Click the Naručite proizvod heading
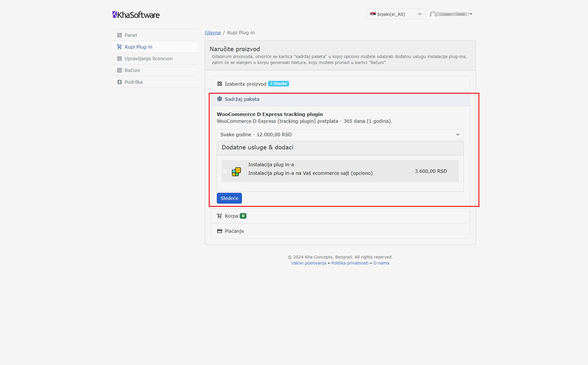Screen dimensions: 588x365 click(x=235, y=49)
